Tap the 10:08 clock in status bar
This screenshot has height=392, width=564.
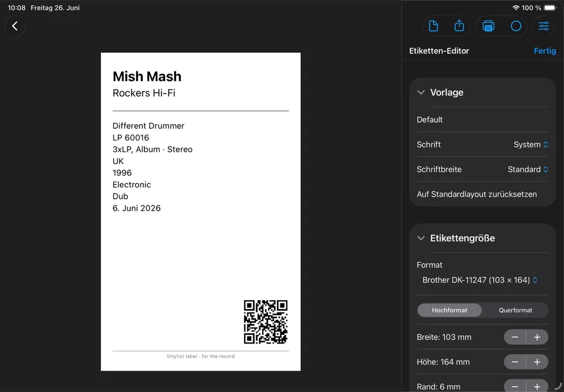pyautogui.click(x=16, y=7)
